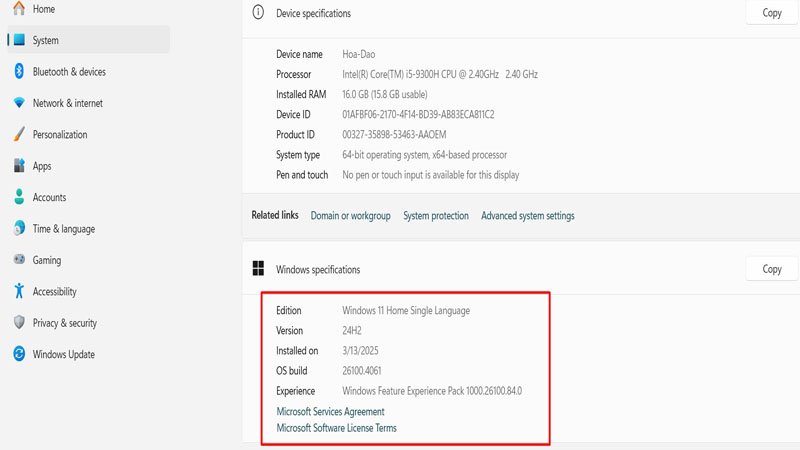Click the Windows Update refresh icon

(x=19, y=354)
